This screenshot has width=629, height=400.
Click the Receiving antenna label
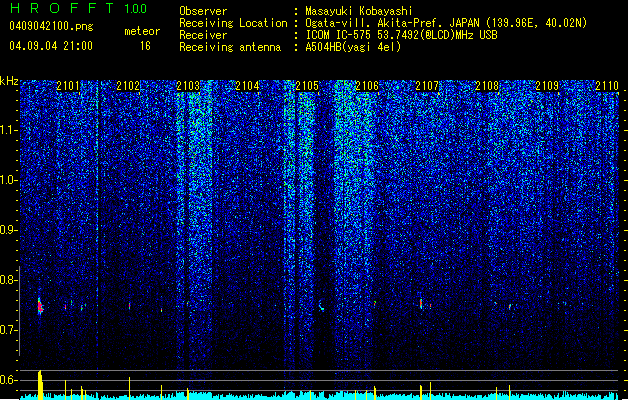click(230, 47)
